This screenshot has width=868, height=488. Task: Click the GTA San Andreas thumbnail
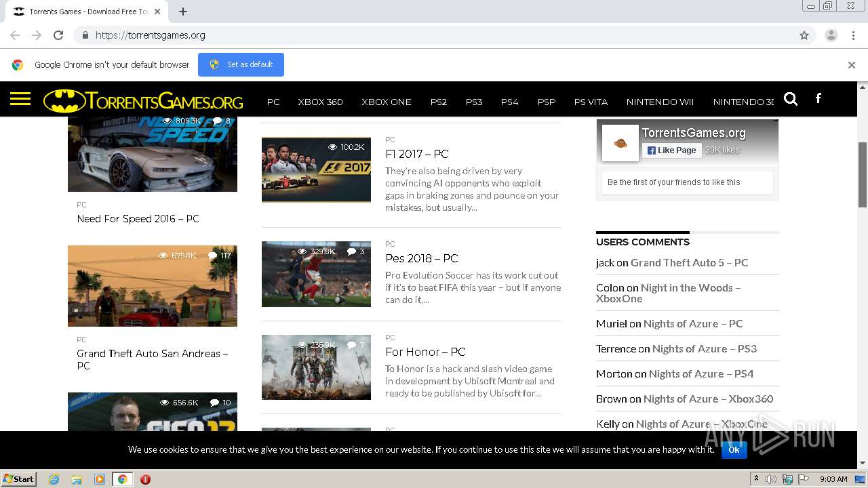153,286
